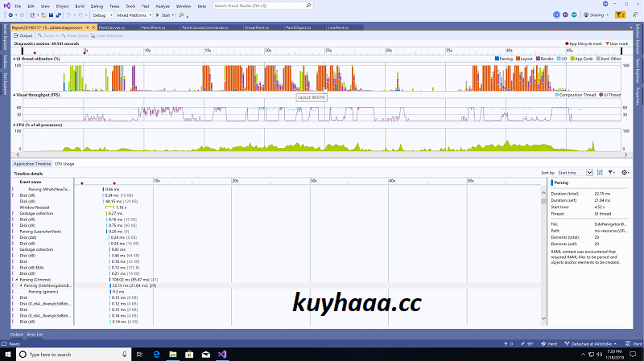Click the Navigate Backward toolbar icon
644x361 pixels.
pos(10,15)
